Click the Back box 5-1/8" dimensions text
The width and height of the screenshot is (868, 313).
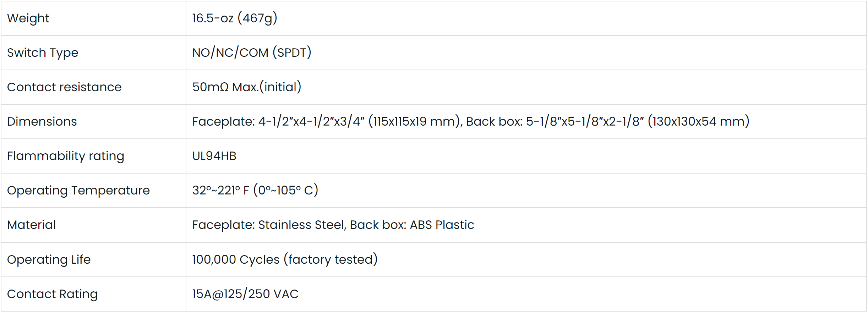tap(607, 121)
